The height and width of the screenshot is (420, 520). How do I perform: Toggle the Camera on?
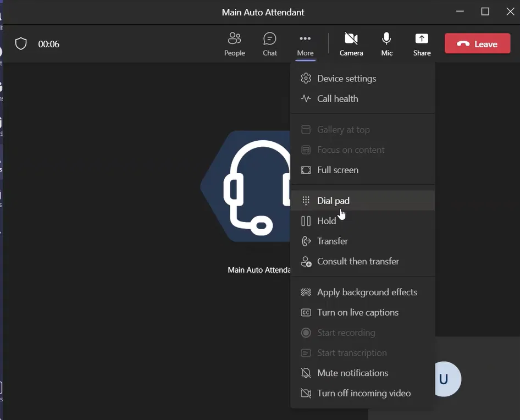click(x=351, y=44)
